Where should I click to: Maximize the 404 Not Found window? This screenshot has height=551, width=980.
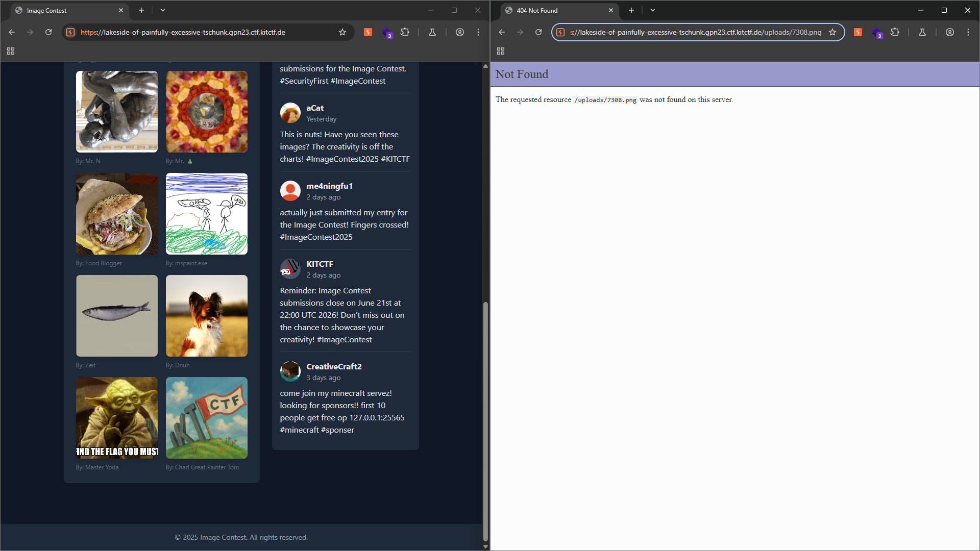(944, 10)
